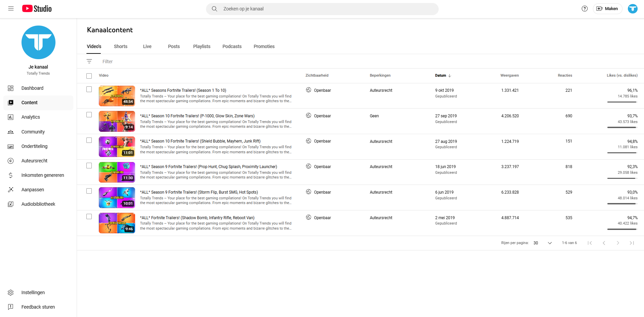Screen dimensions: 644x317
Task: Check the P-1000 Glow Skin video checkbox
Action: pyautogui.click(x=89, y=115)
